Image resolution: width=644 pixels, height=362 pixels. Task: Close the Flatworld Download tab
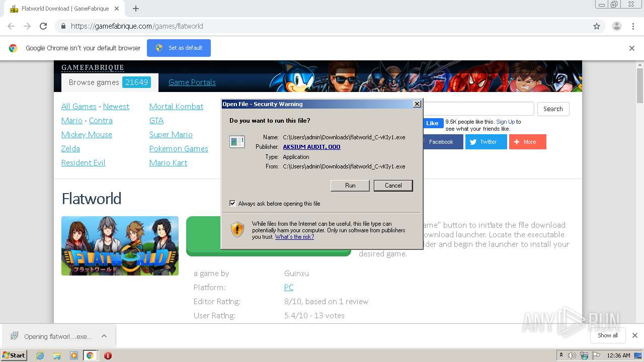point(117,9)
